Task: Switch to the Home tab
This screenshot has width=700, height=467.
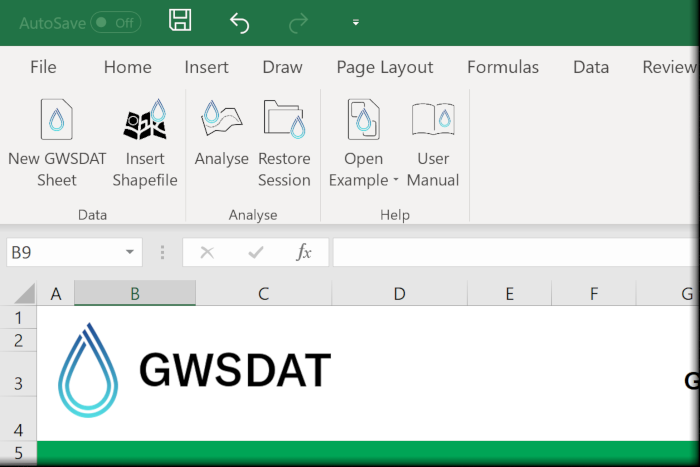Action: (128, 67)
